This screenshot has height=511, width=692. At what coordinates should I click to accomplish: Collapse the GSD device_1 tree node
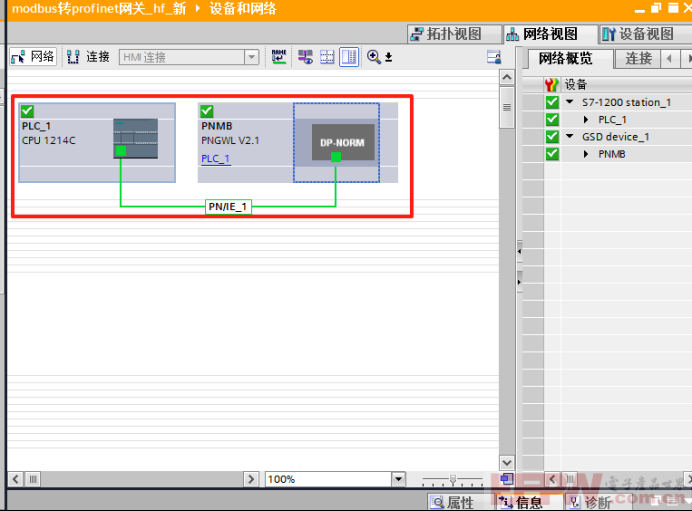(x=570, y=136)
